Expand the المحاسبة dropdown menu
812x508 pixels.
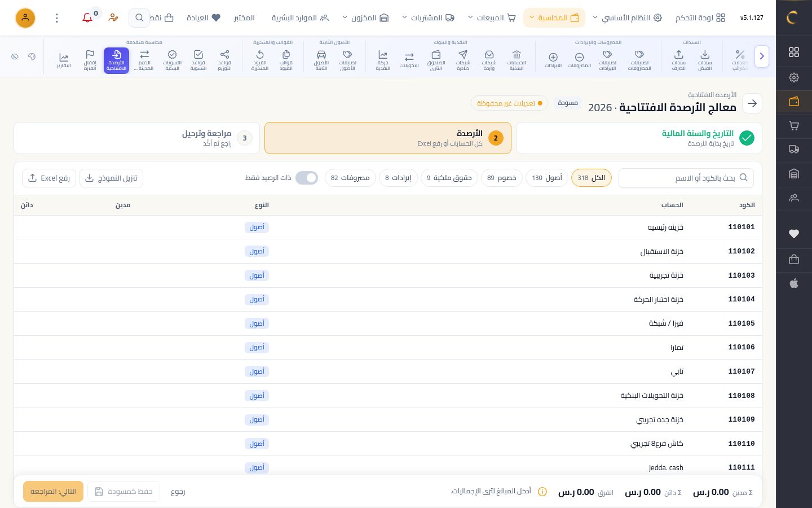coord(554,18)
